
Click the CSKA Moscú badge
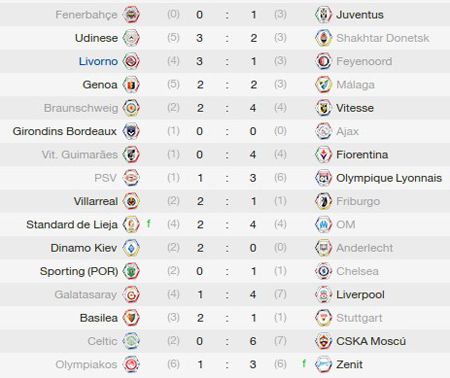tap(323, 341)
